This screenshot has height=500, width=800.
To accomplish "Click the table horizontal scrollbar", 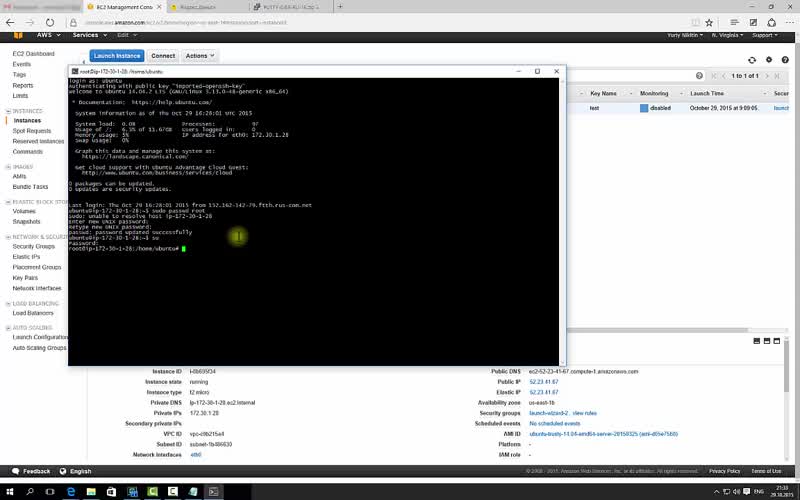I will click(658, 331).
